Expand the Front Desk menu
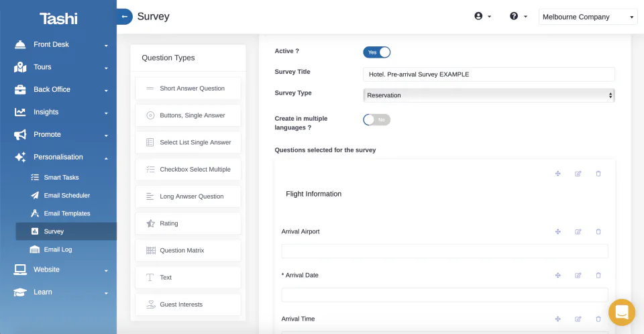This screenshot has height=334, width=644. click(106, 46)
